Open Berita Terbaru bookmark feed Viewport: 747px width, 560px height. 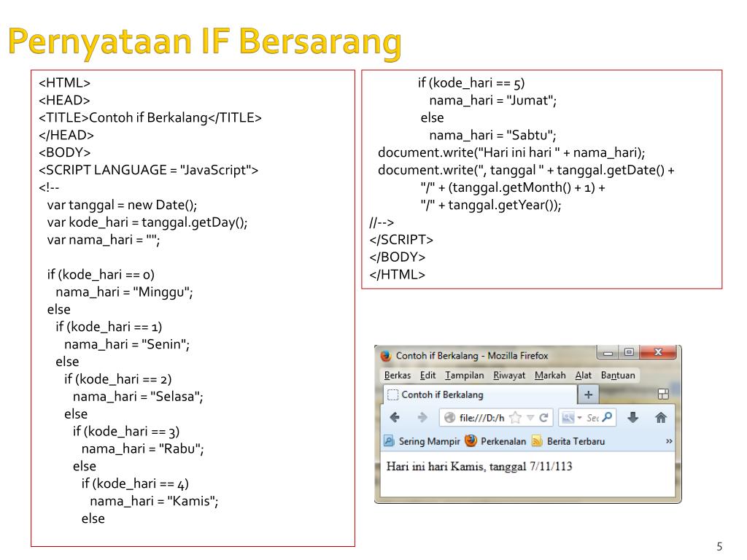(x=568, y=441)
